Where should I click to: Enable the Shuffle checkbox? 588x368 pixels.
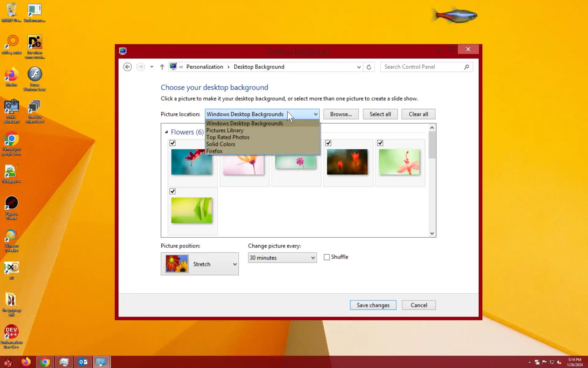(327, 257)
